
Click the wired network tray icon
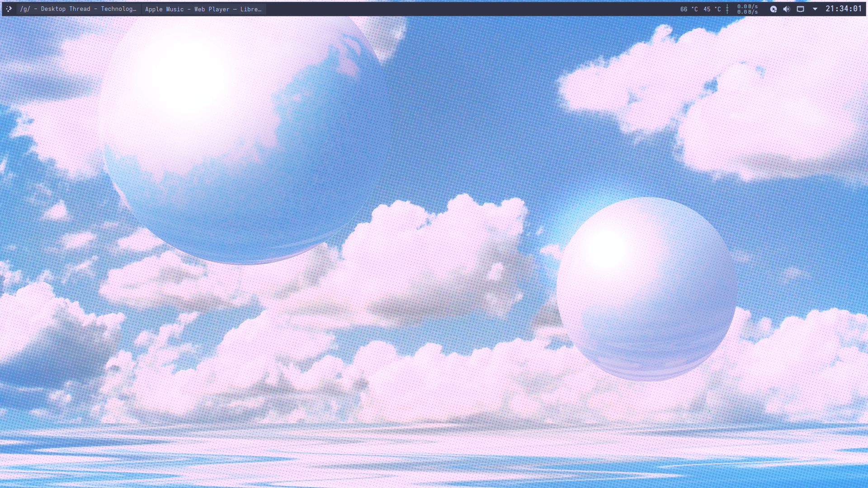[800, 9]
